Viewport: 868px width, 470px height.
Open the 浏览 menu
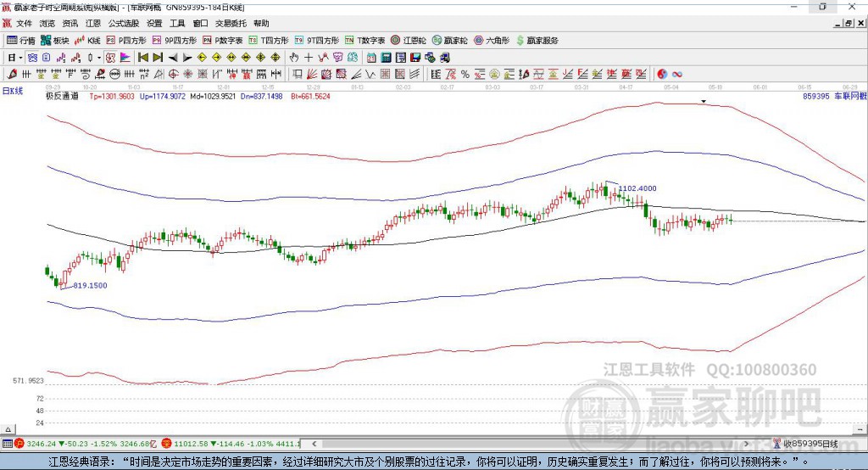point(47,23)
